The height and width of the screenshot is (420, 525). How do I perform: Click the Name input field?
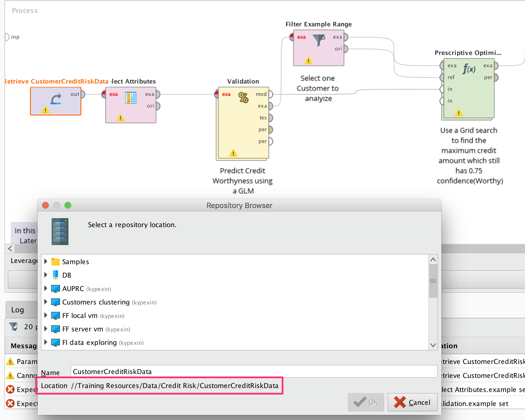254,371
